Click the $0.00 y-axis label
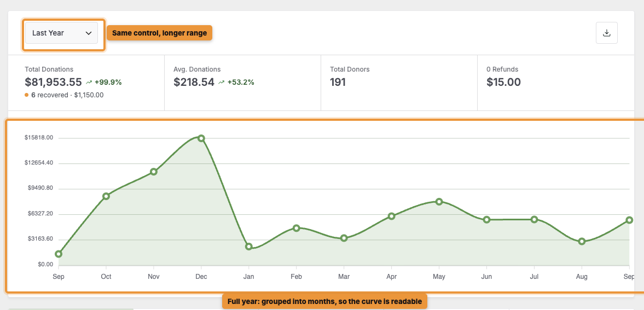Image resolution: width=644 pixels, height=310 pixels. point(44,265)
